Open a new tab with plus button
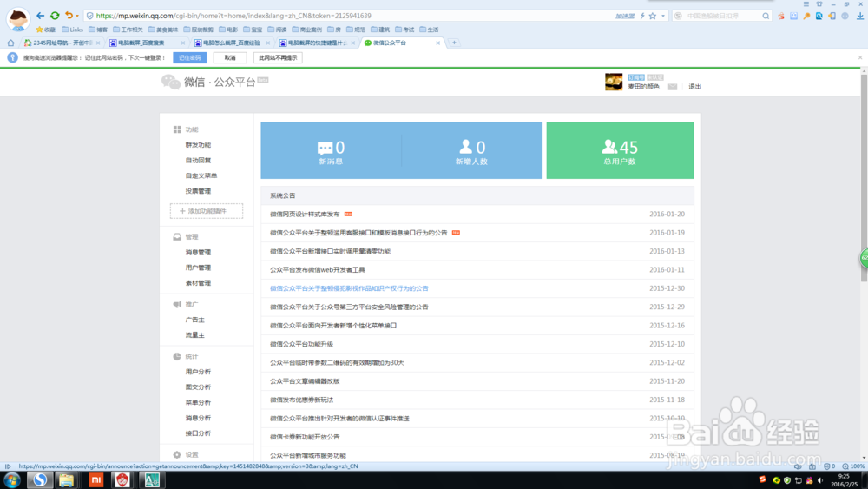 tap(454, 43)
